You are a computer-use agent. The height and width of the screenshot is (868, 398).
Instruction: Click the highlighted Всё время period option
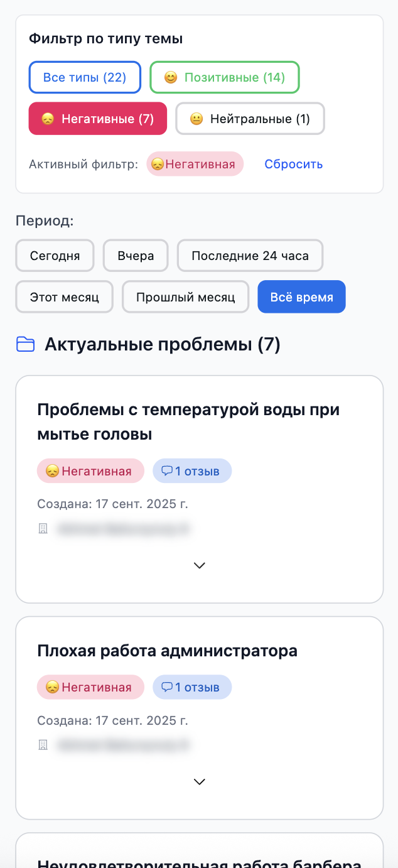pos(301,296)
